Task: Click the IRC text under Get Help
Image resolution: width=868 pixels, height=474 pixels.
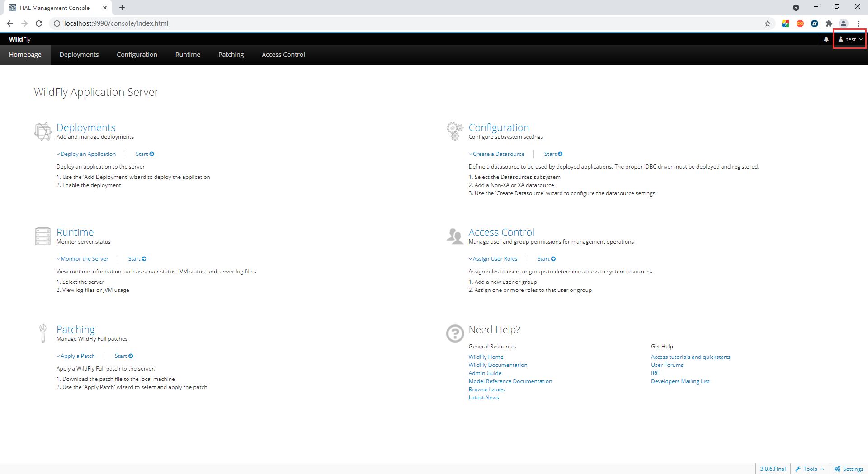Action: 655,373
